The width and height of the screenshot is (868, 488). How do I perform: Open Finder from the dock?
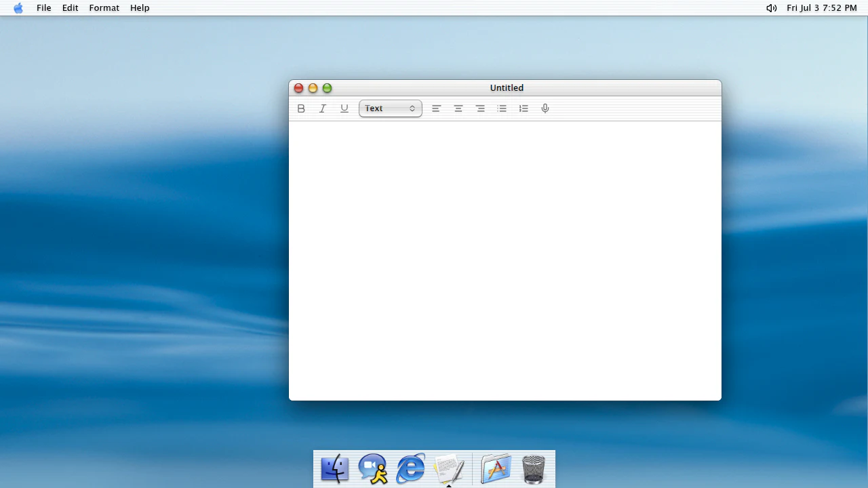tap(335, 469)
